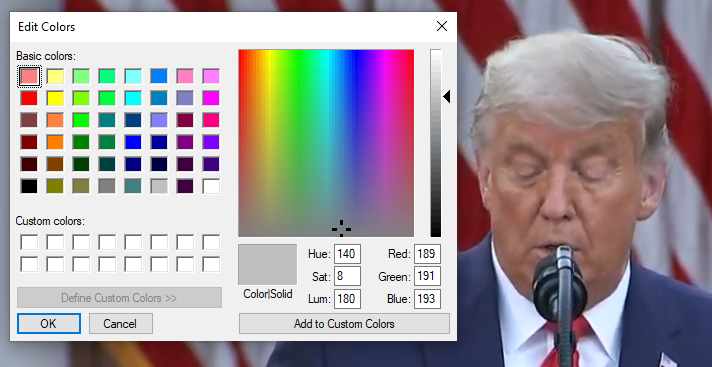Image resolution: width=712 pixels, height=367 pixels.
Task: Pick the medium gray basic color
Action: pyautogui.click(x=107, y=186)
